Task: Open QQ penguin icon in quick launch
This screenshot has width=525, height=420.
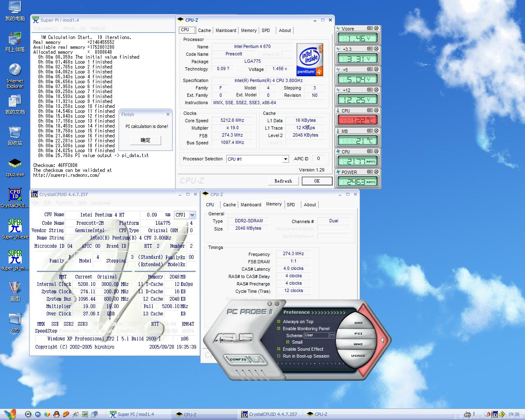Action: (x=57, y=414)
